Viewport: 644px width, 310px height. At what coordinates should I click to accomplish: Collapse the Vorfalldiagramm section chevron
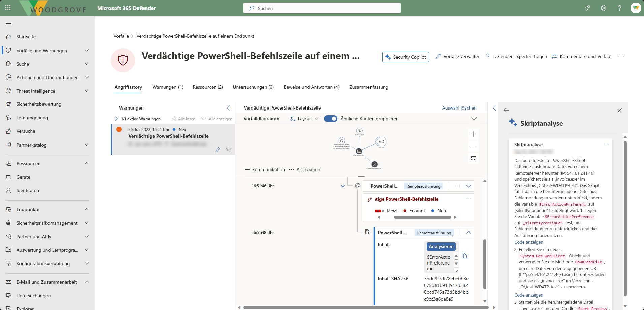(474, 119)
